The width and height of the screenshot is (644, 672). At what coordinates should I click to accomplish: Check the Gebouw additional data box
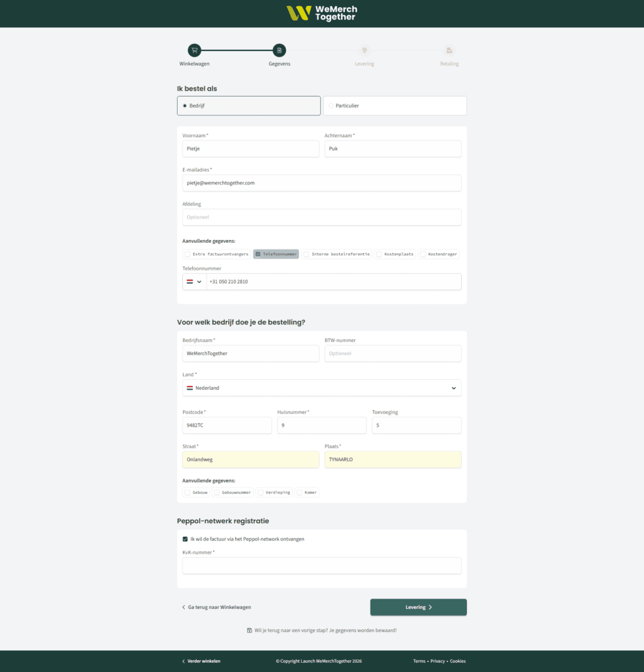click(188, 492)
